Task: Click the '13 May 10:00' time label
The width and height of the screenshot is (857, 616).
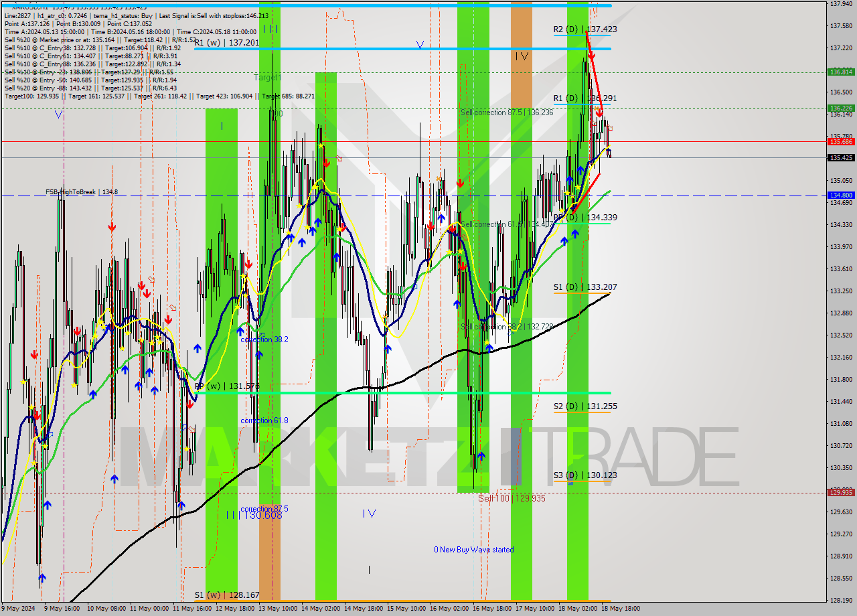Action: (x=277, y=609)
